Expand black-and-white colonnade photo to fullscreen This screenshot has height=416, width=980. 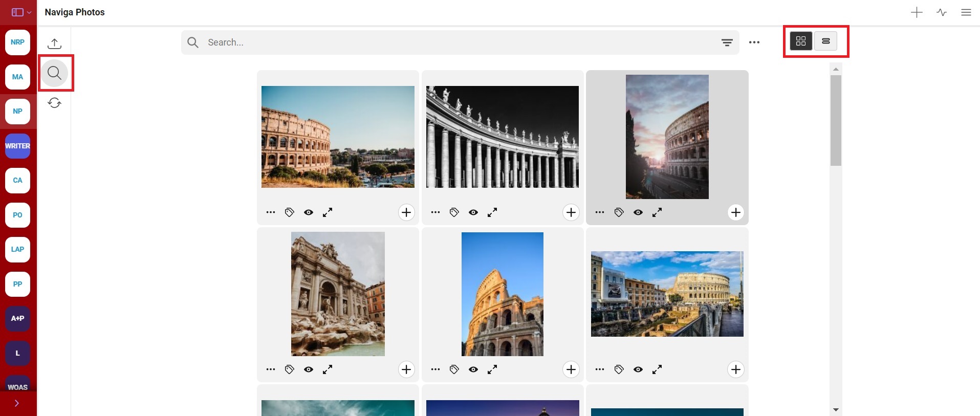[x=492, y=212]
